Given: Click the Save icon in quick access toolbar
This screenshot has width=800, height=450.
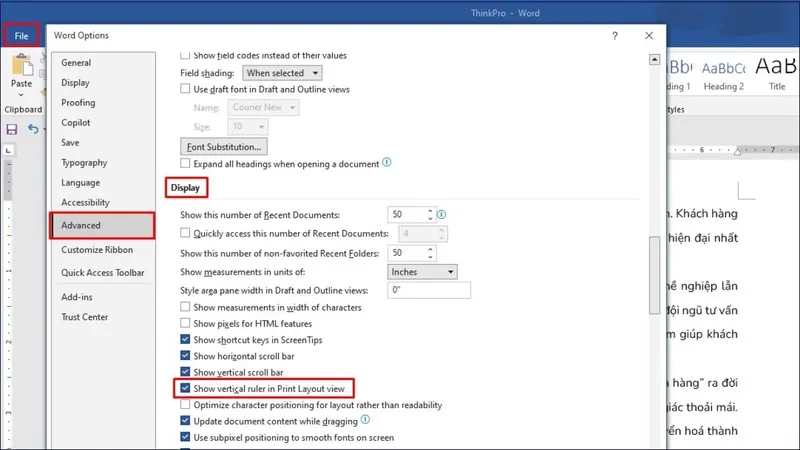Looking at the screenshot, I should (12, 129).
